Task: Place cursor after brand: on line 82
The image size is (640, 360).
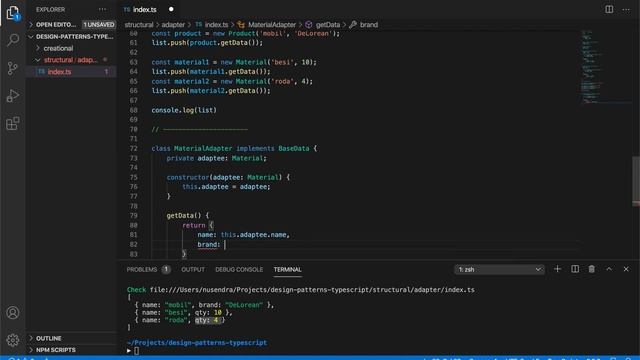Action: [225, 244]
